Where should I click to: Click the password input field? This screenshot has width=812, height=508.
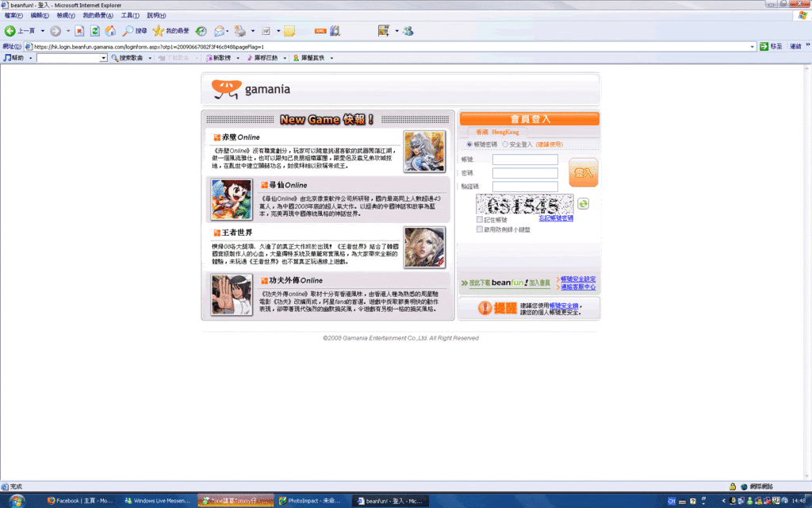click(525, 172)
